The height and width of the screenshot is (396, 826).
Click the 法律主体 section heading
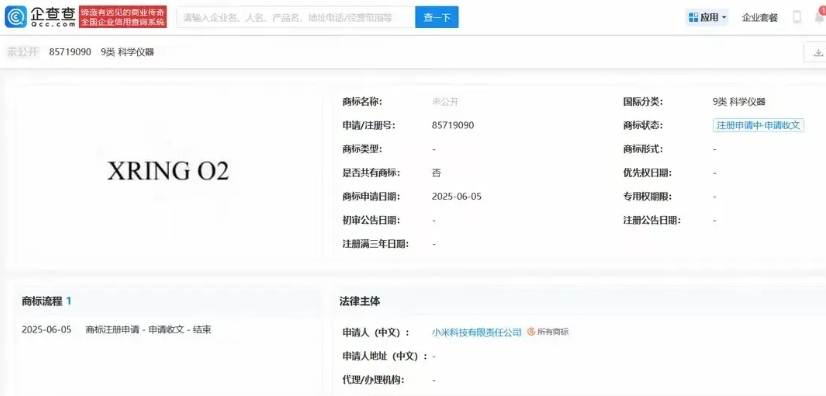(360, 301)
